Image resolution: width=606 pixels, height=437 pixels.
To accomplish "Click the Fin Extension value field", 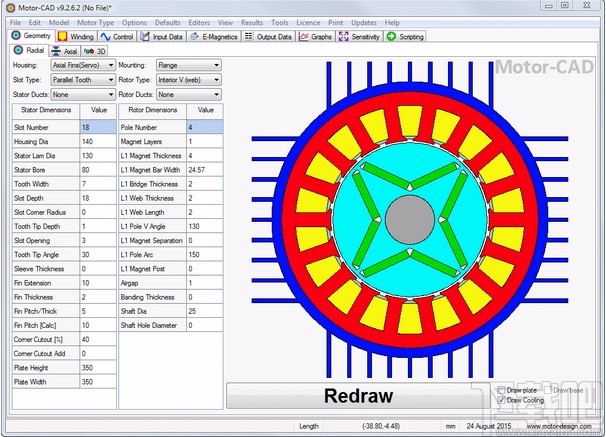I will [x=98, y=283].
